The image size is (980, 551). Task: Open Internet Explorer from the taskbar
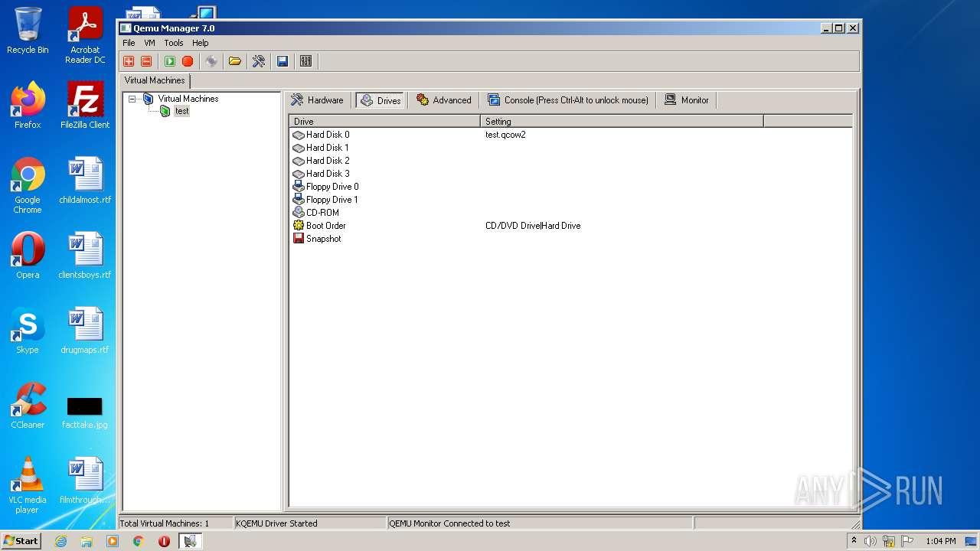pyautogui.click(x=60, y=541)
